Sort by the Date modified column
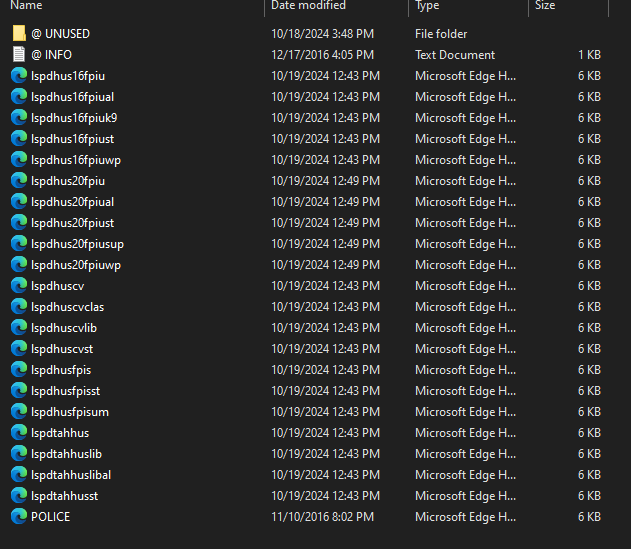The width and height of the screenshot is (631, 549). pos(308,6)
